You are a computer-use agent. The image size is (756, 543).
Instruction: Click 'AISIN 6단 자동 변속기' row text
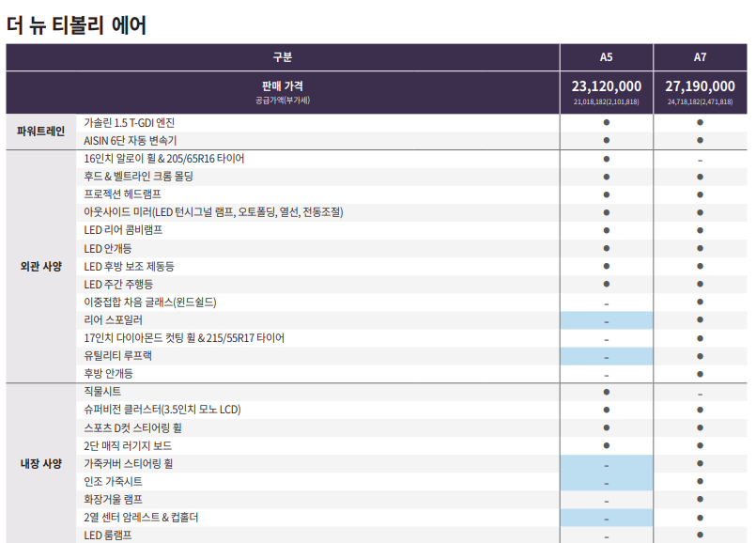pos(131,141)
